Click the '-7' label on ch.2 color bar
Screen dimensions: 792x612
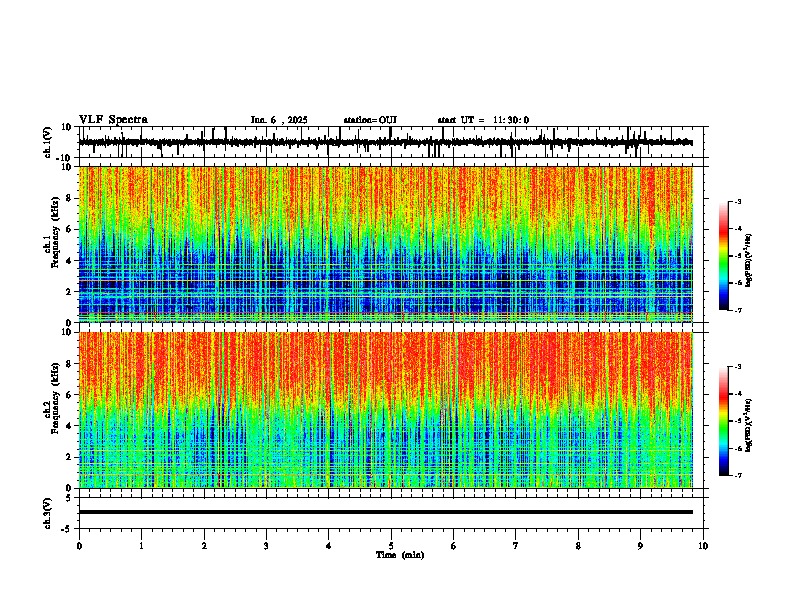tap(738, 475)
